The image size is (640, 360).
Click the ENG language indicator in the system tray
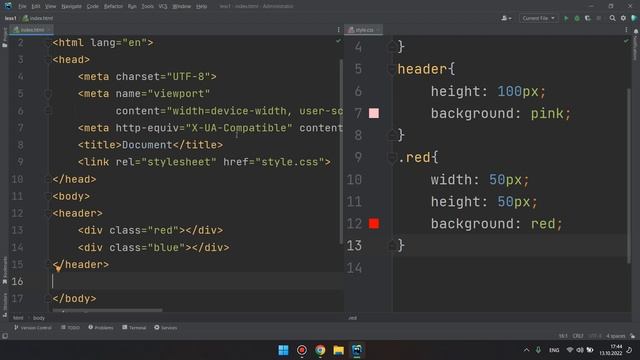click(x=554, y=350)
